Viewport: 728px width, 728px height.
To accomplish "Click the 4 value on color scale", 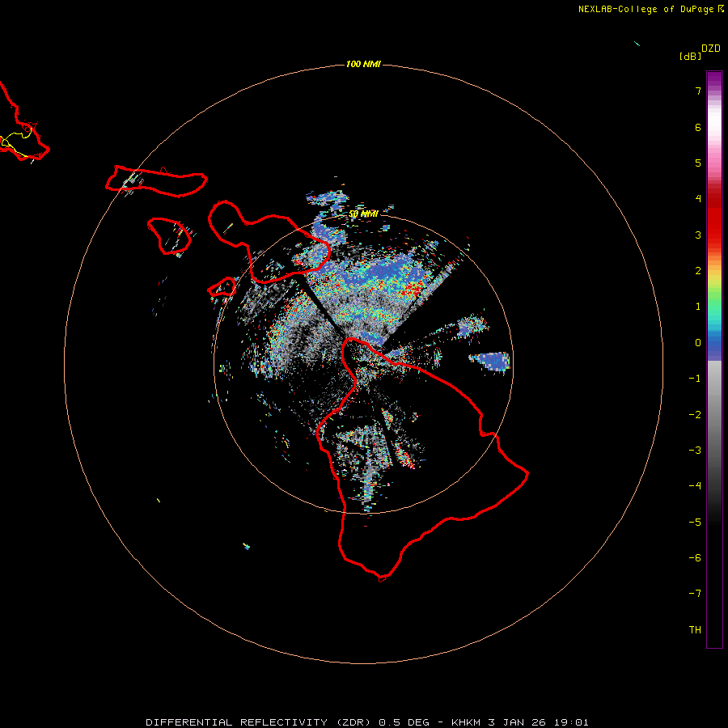I will [698, 199].
